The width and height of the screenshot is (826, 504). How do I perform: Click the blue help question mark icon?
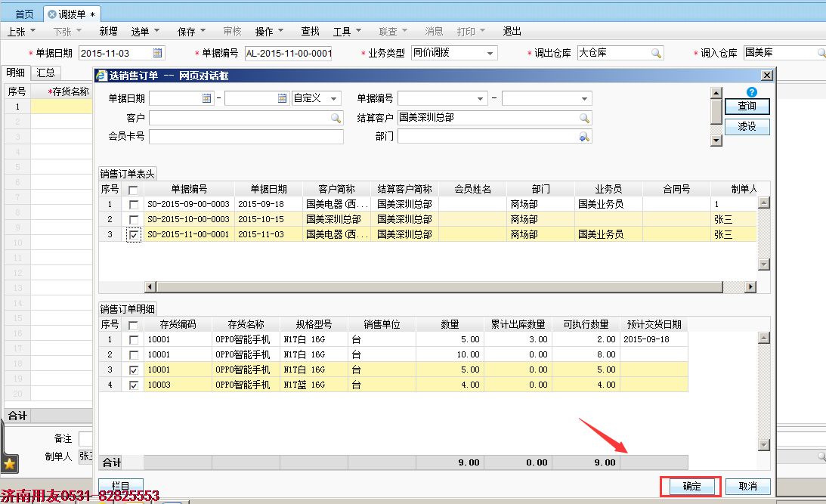pos(752,91)
